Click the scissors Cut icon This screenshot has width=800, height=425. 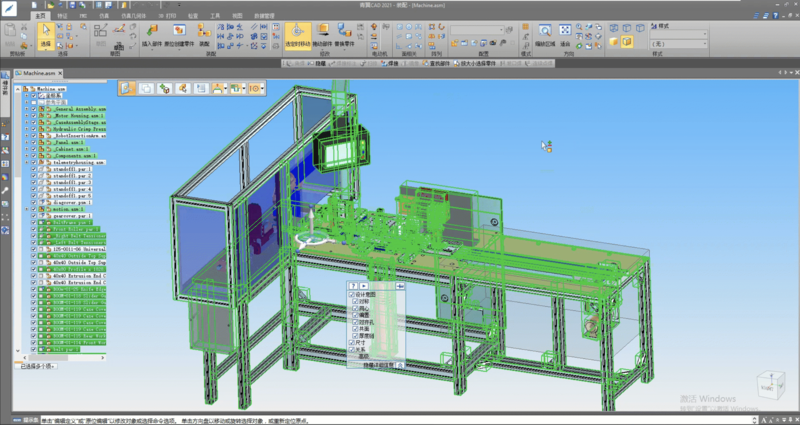[x=24, y=27]
